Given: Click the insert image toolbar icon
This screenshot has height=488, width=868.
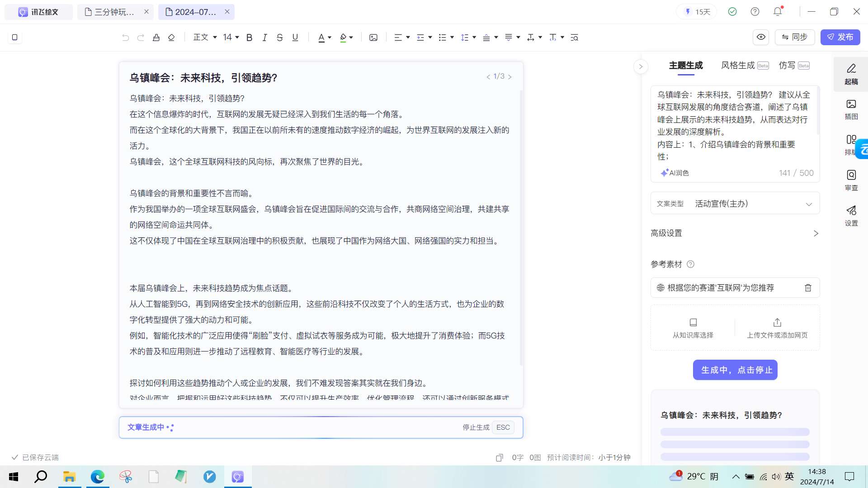Looking at the screenshot, I should tap(373, 38).
